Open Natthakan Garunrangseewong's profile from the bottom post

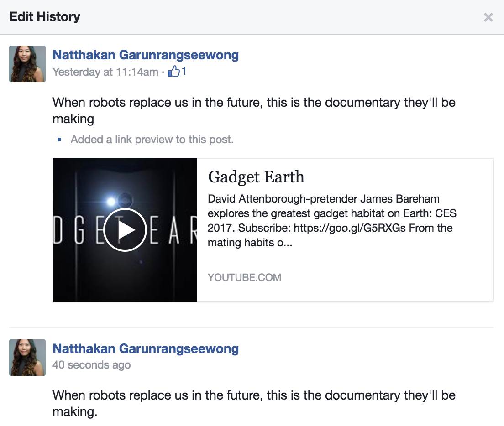tap(146, 348)
